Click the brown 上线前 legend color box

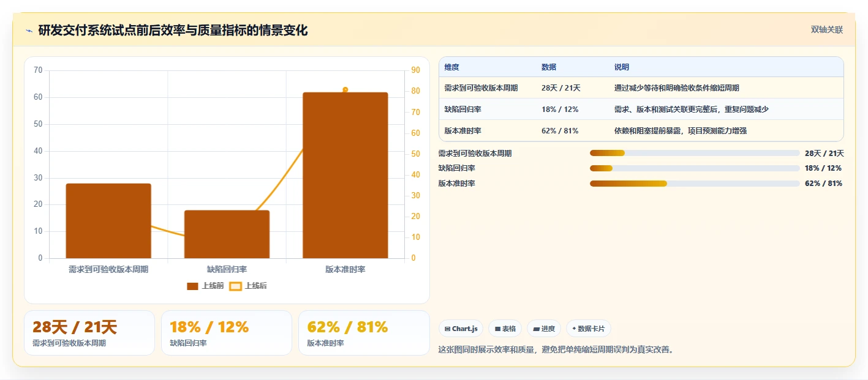click(192, 286)
